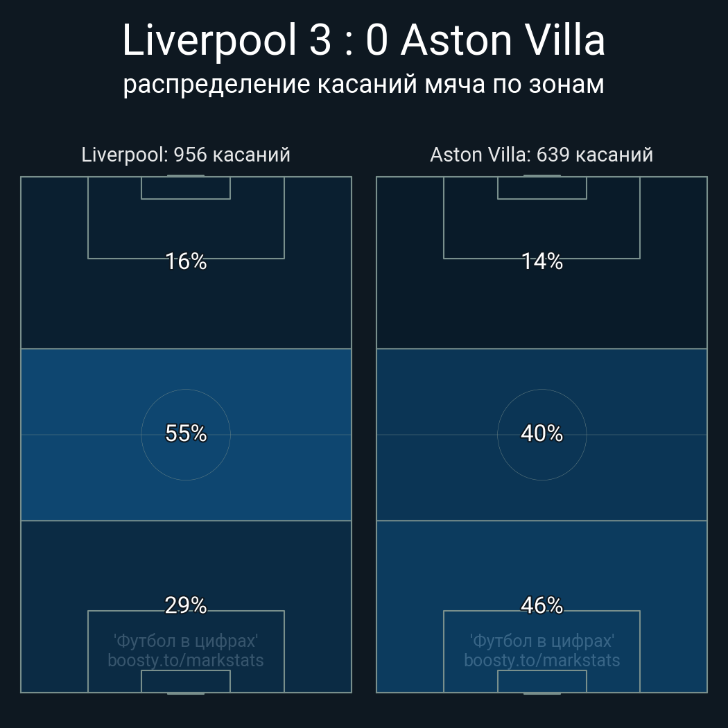The image size is (728, 728).
Task: Click the subtitle about касаний мяча по зонам
Action: tap(363, 85)
